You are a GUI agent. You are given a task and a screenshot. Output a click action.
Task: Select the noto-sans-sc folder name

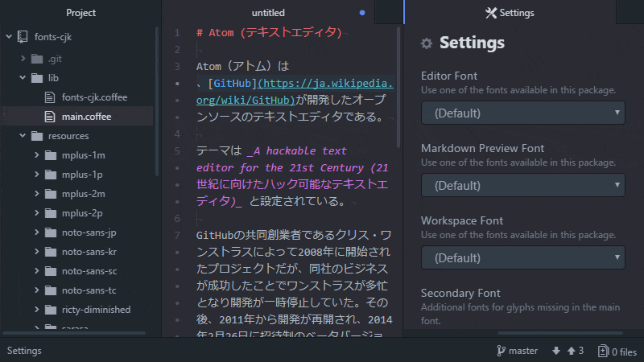[x=89, y=271]
